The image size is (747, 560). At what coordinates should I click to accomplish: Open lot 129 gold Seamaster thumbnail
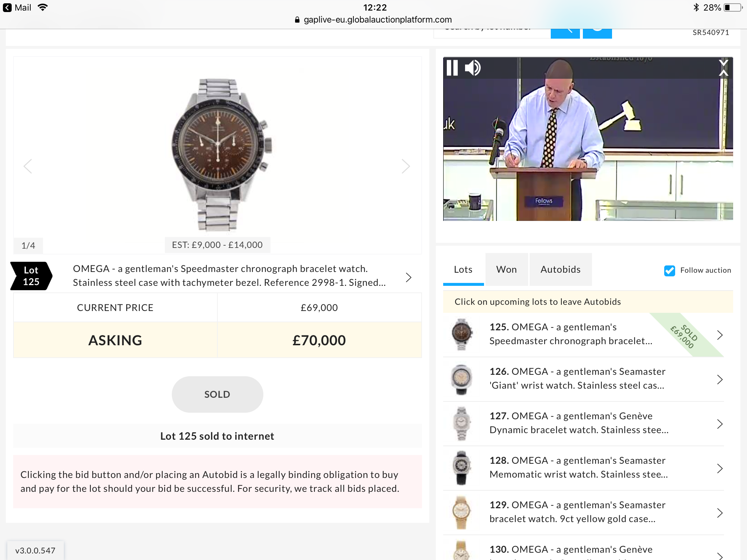tap(461, 513)
